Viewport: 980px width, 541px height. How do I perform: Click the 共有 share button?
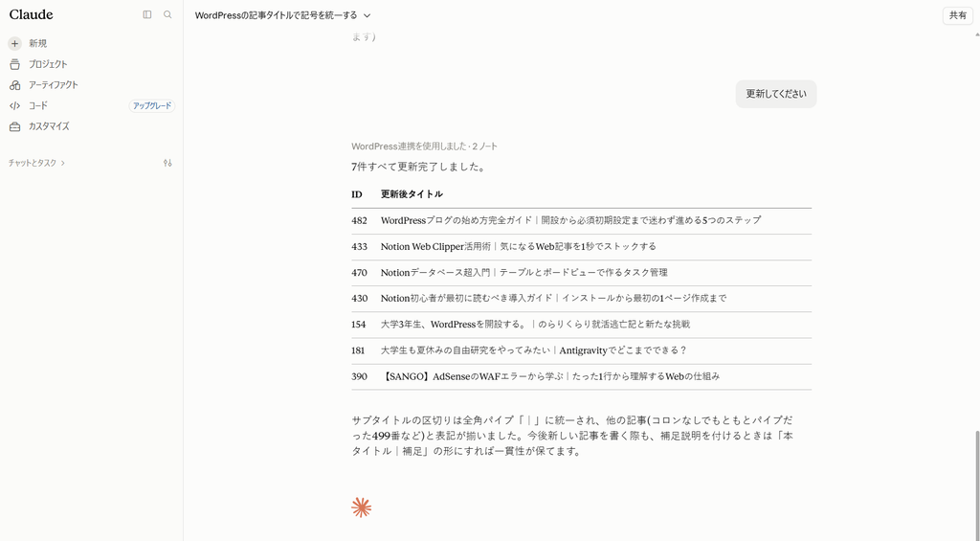[957, 15]
